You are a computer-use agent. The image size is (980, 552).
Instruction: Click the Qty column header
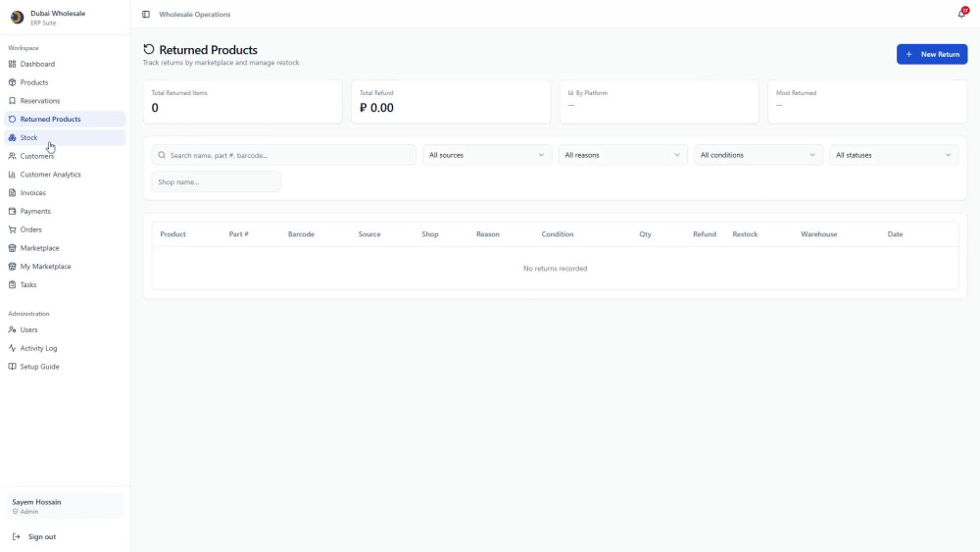coord(645,234)
